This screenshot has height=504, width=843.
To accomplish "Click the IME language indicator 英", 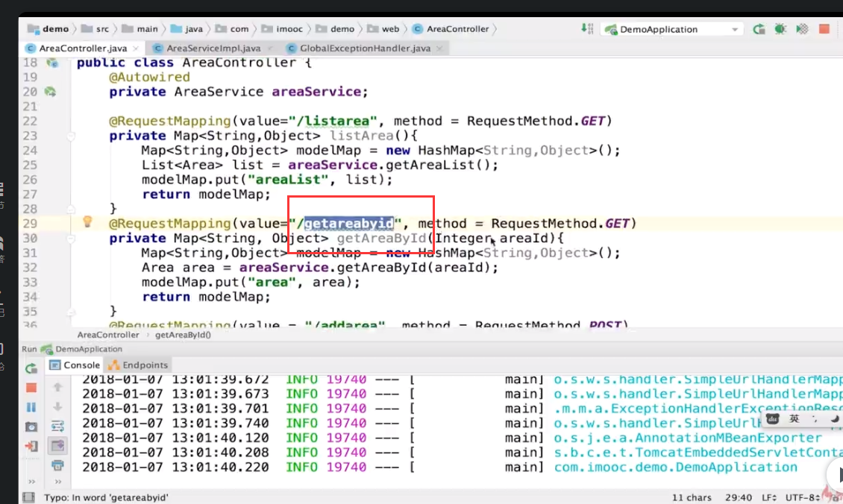I will (794, 418).
